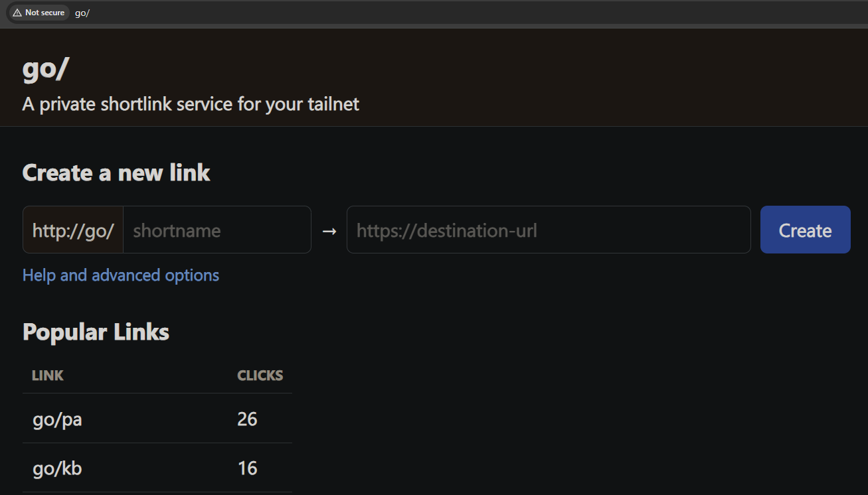The width and height of the screenshot is (868, 495).
Task: Open the go/pa shortlink
Action: (x=57, y=419)
